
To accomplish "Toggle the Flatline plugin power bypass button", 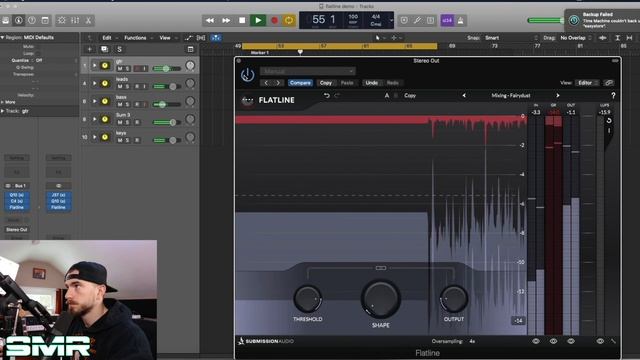I will tap(248, 75).
